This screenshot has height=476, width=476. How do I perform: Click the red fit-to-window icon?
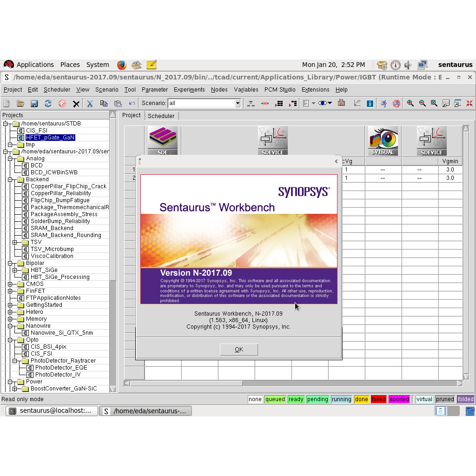click(x=469, y=103)
